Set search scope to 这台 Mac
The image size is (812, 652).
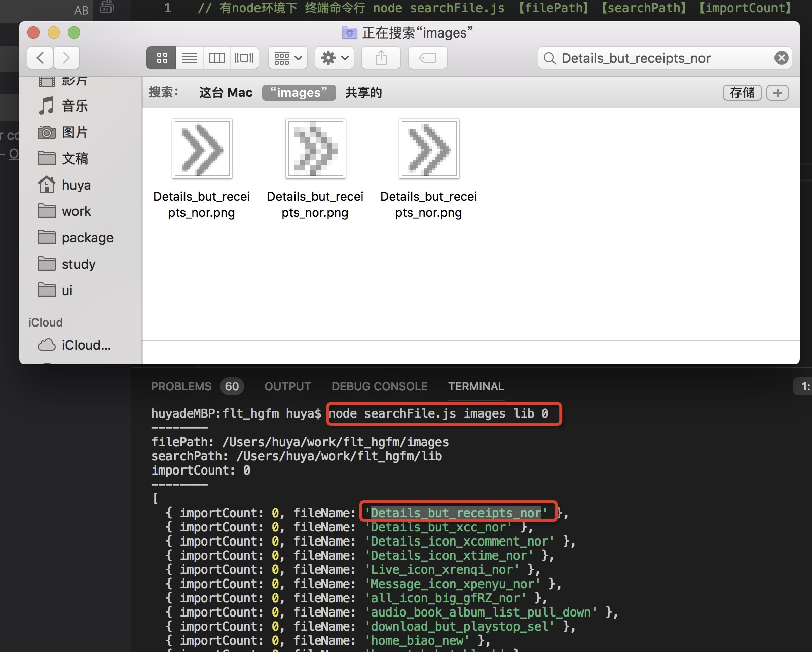coord(226,92)
